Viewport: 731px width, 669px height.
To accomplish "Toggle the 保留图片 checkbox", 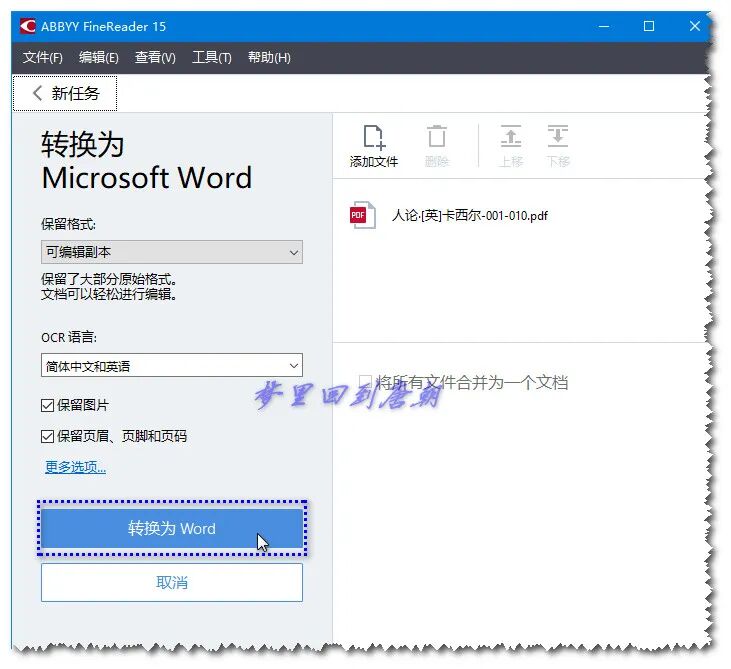I will [x=48, y=405].
